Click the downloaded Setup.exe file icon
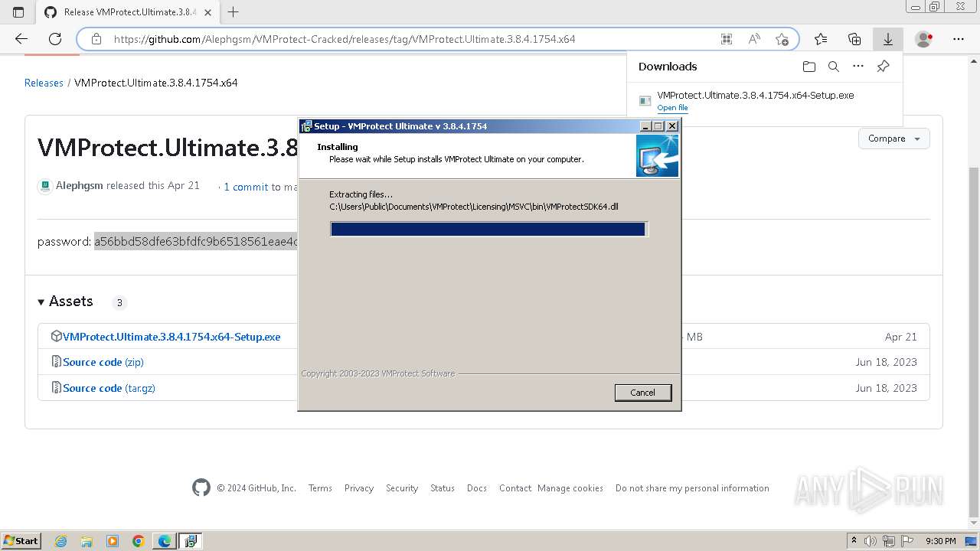 pyautogui.click(x=645, y=101)
